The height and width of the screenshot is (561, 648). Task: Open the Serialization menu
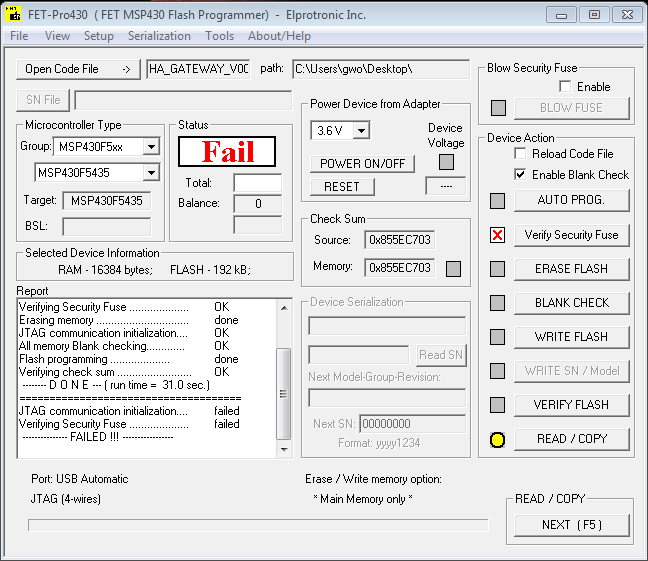click(159, 36)
